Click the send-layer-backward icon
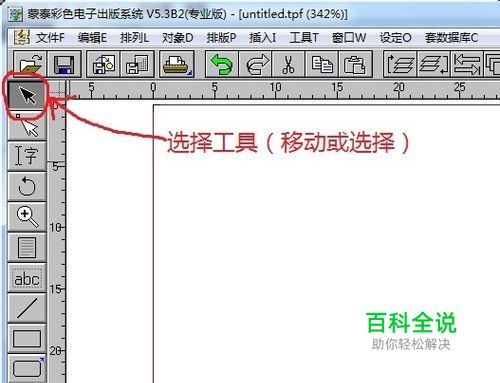The width and height of the screenshot is (500, 383). coord(433,64)
